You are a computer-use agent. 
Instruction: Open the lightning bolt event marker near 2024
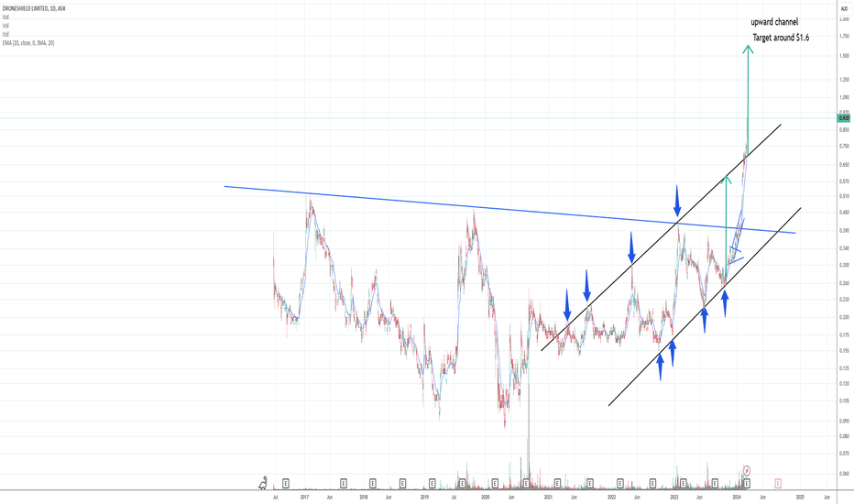(747, 470)
